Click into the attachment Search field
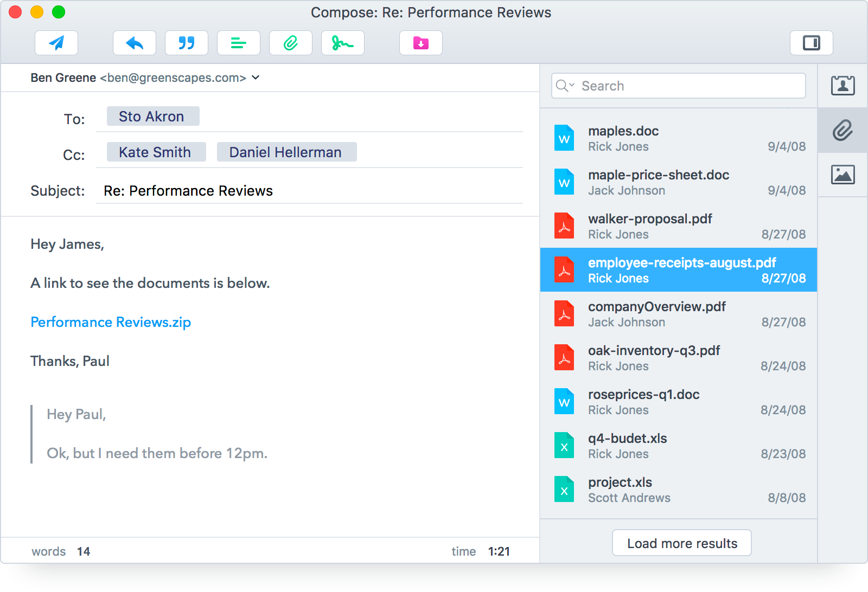868x592 pixels. pyautogui.click(x=689, y=86)
